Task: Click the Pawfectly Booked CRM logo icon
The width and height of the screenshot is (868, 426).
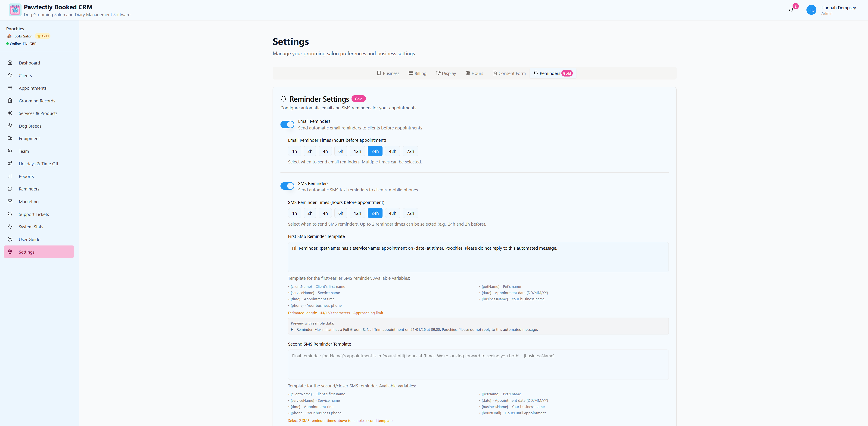Action: point(15,10)
